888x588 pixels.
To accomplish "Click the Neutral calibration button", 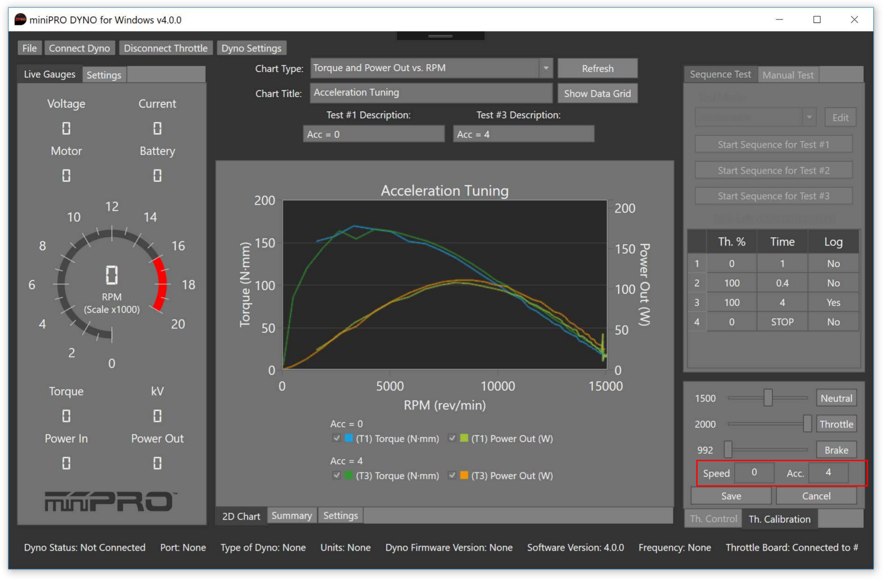I will 836,398.
